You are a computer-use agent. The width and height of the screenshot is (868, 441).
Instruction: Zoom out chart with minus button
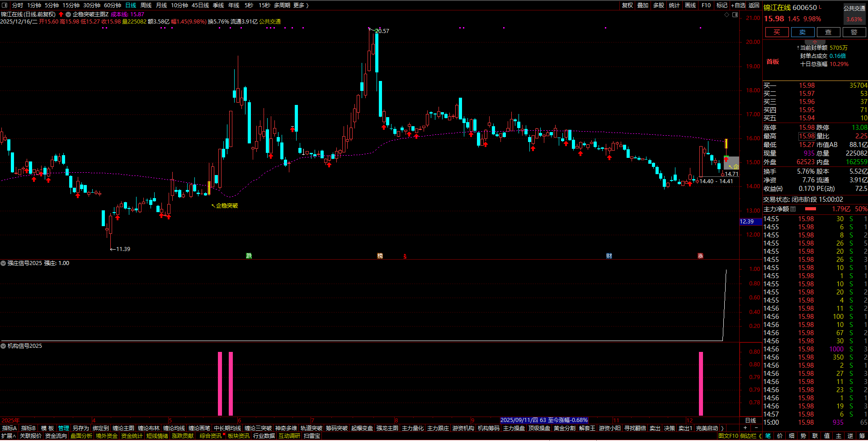(x=756, y=428)
